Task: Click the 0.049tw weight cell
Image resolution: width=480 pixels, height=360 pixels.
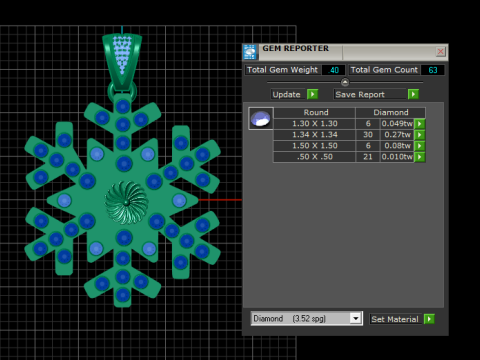Action: pos(397,124)
